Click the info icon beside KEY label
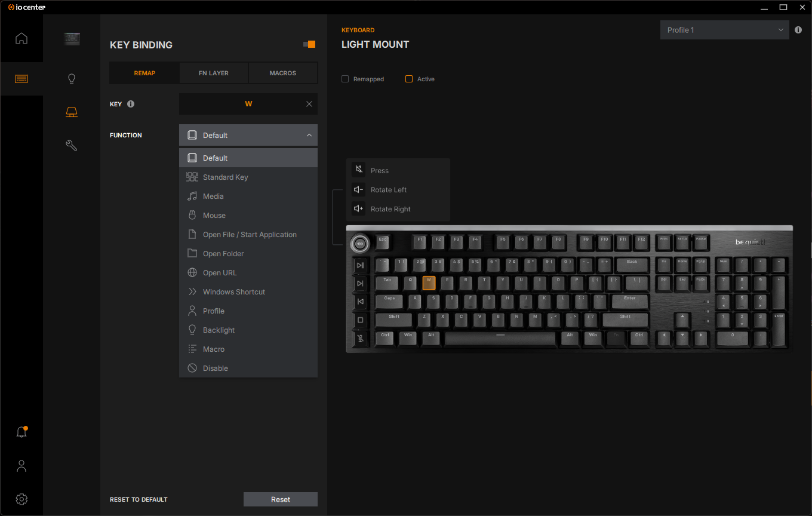Image resolution: width=812 pixels, height=516 pixels. (x=131, y=104)
